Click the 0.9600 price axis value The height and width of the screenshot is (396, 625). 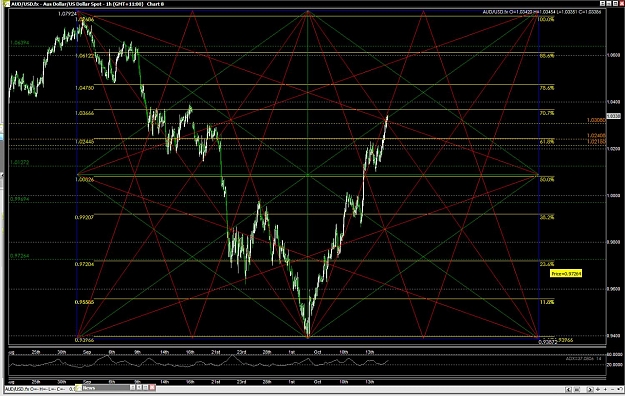[x=613, y=289]
